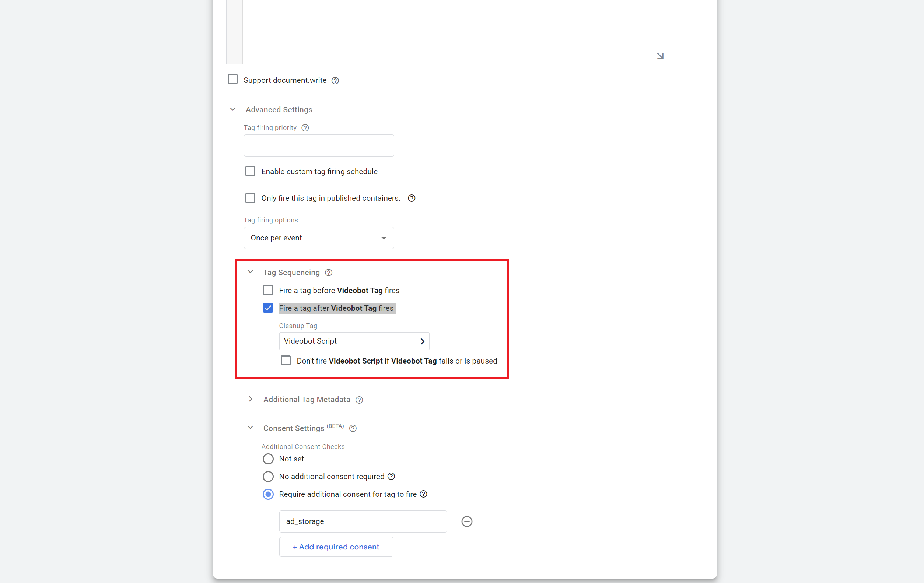Image resolution: width=924 pixels, height=583 pixels.
Task: Click the Tag firing priority input field
Action: tap(318, 145)
